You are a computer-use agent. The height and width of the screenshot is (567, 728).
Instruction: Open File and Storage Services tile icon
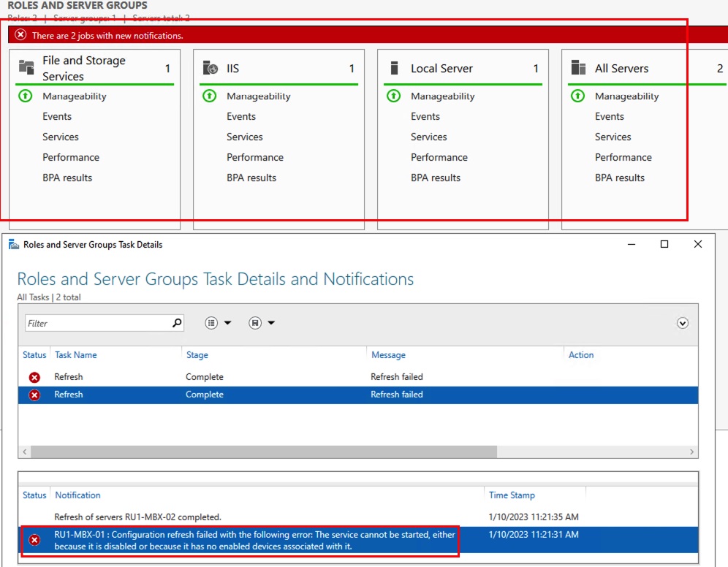click(26, 67)
